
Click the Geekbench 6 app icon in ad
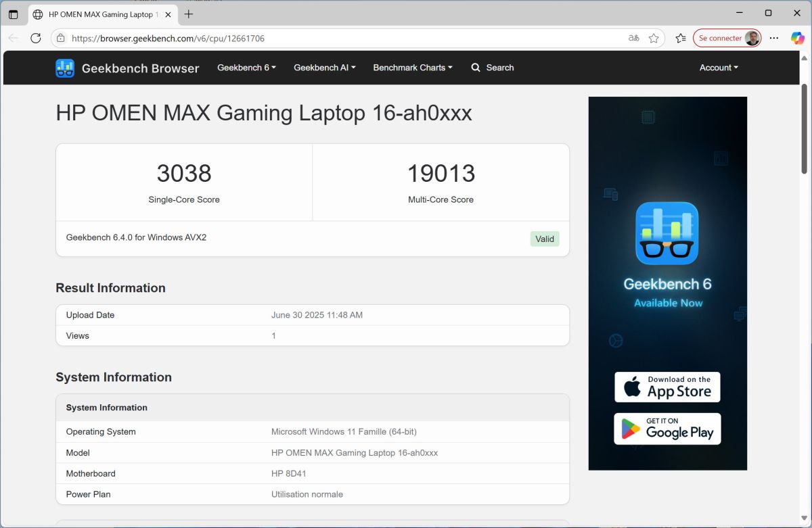[667, 233]
